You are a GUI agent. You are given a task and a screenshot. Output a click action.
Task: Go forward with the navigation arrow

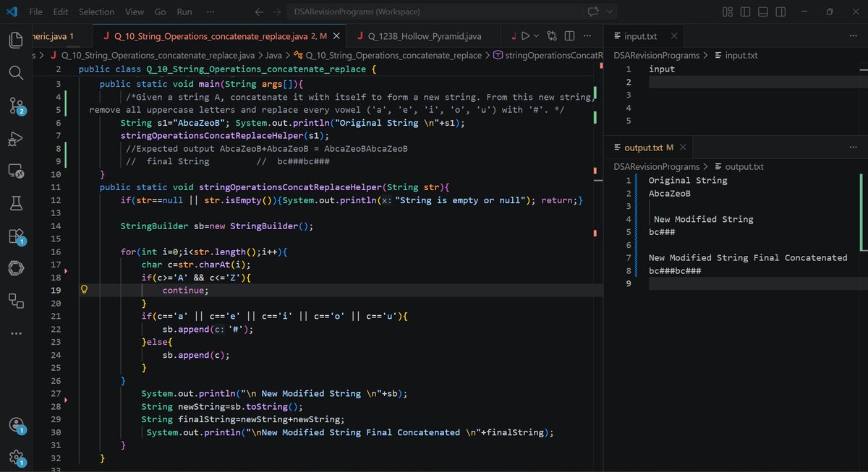277,12
